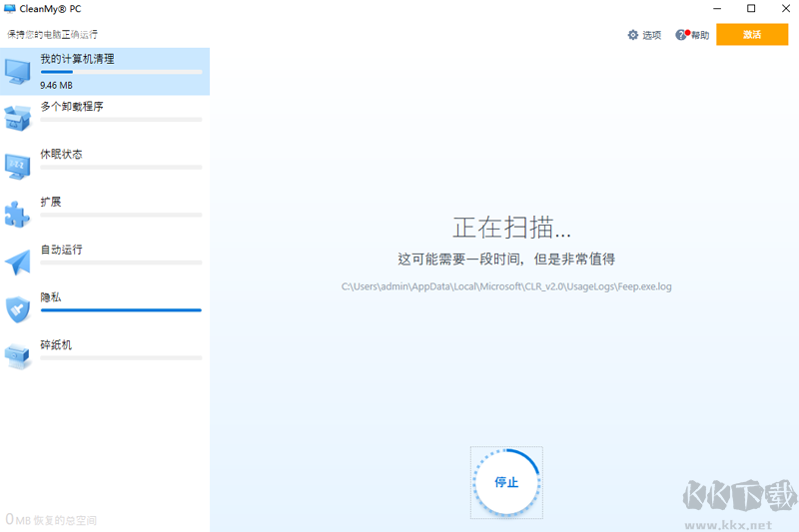Stop the scan with the 停止 button

click(506, 482)
